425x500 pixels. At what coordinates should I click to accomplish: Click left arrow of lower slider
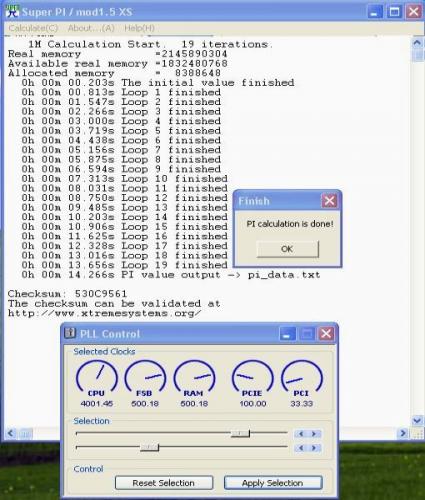pyautogui.click(x=301, y=448)
